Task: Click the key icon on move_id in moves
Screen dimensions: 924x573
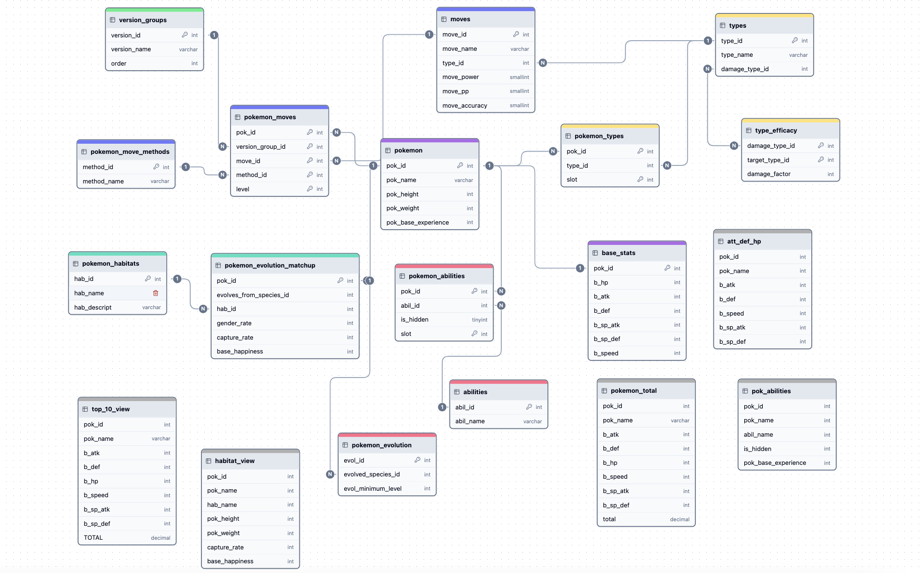Action: [x=516, y=34]
